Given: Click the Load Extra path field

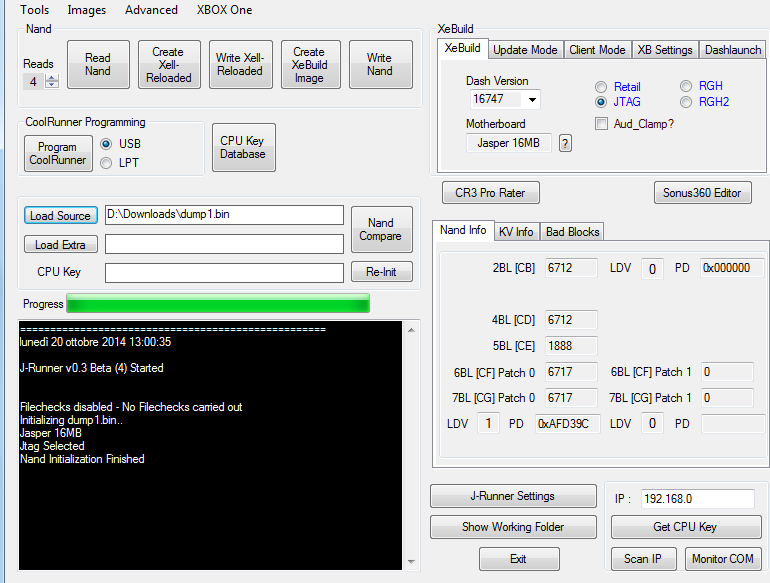Looking at the screenshot, I should 224,244.
